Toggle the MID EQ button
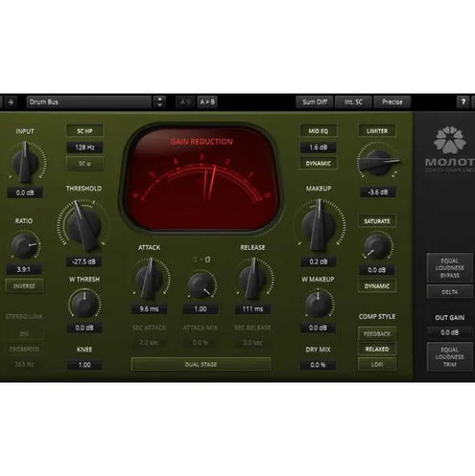The width and height of the screenshot is (475, 476). click(318, 131)
